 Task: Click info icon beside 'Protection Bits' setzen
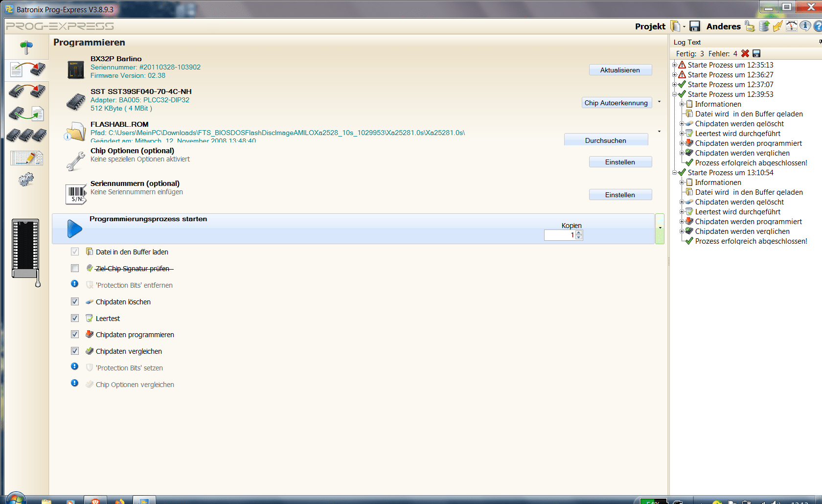coord(74,367)
